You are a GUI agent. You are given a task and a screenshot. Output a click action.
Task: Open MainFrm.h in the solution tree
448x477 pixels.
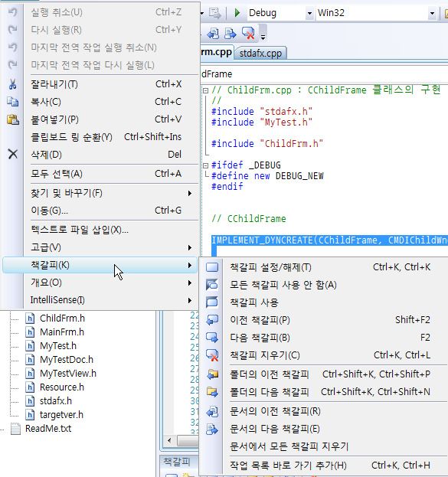[x=62, y=332]
